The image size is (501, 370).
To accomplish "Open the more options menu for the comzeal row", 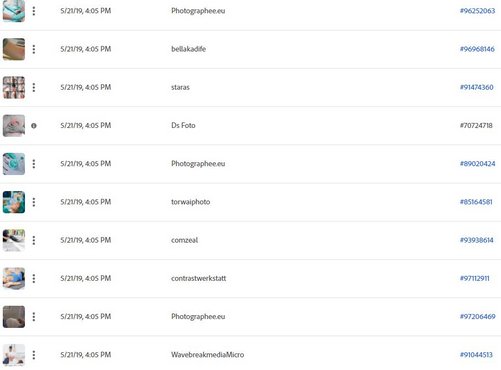I will pos(34,240).
